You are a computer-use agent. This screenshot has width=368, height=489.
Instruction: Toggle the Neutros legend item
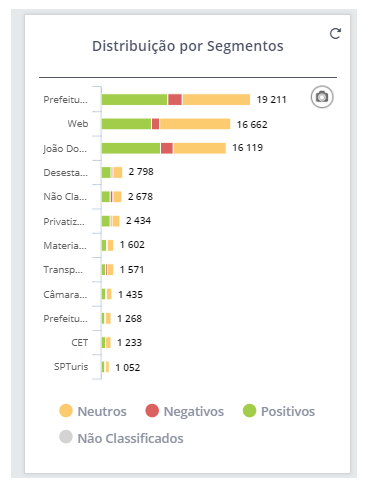[x=93, y=411]
